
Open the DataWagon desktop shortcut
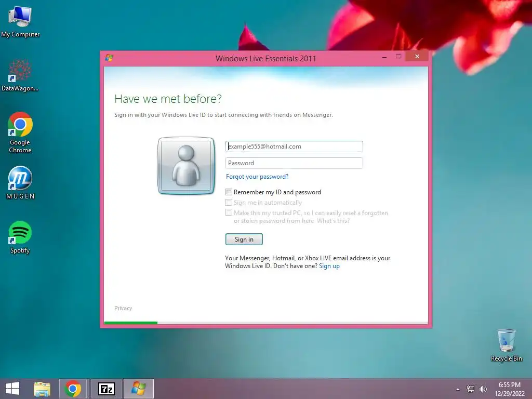tap(20, 75)
